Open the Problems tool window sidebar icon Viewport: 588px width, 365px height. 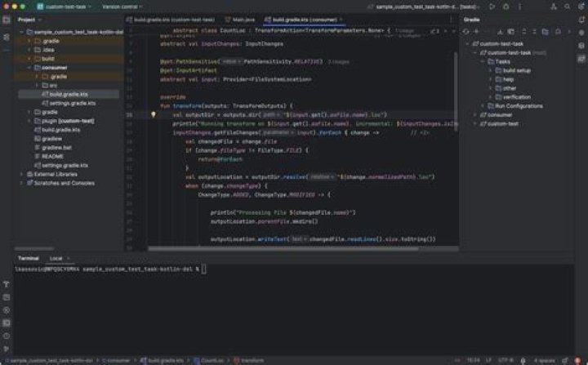(7, 336)
